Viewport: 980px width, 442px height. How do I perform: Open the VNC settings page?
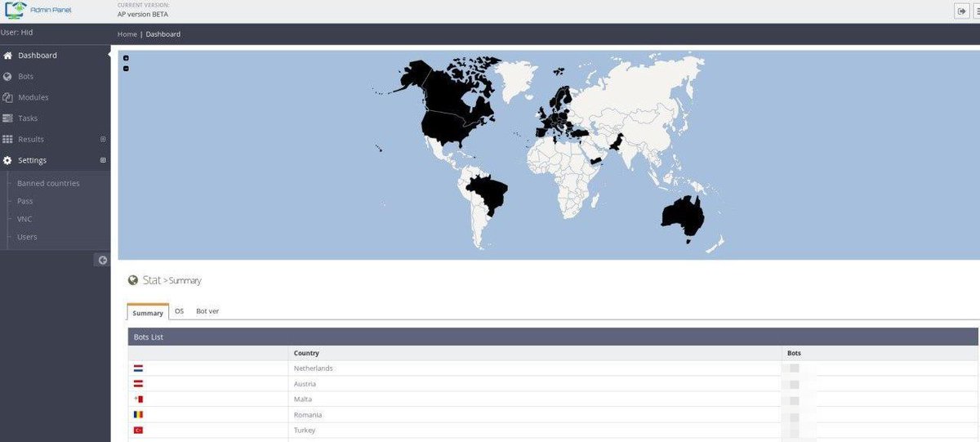tap(24, 219)
